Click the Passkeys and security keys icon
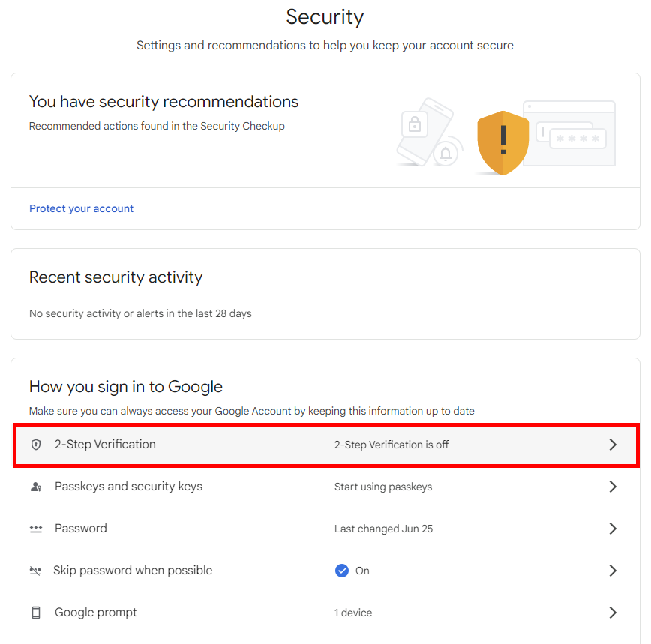 [x=36, y=487]
